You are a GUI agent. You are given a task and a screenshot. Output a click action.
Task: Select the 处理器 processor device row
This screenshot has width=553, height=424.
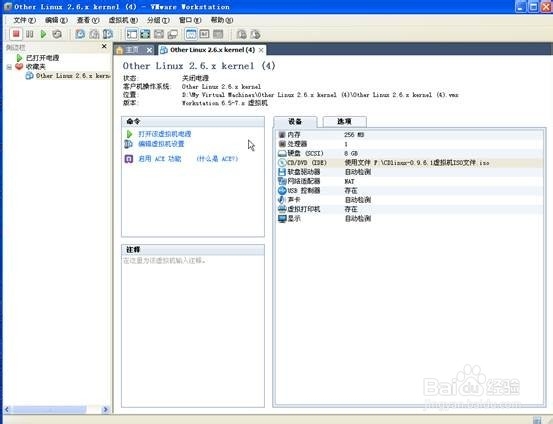(409, 144)
